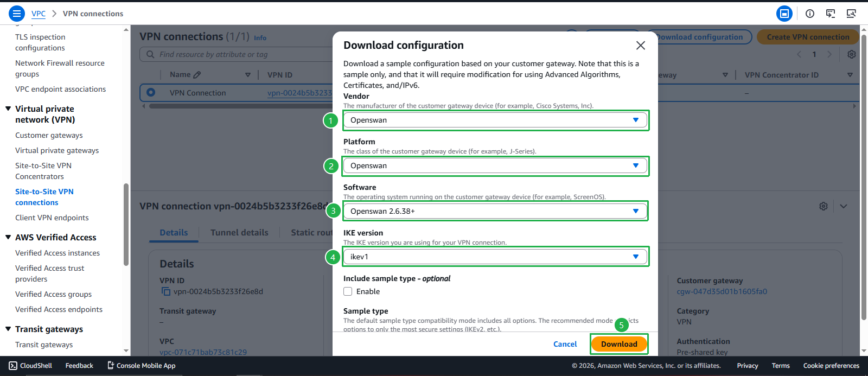Close the Download configuration dialog
Viewport: 868px width, 376px height.
pyautogui.click(x=641, y=46)
